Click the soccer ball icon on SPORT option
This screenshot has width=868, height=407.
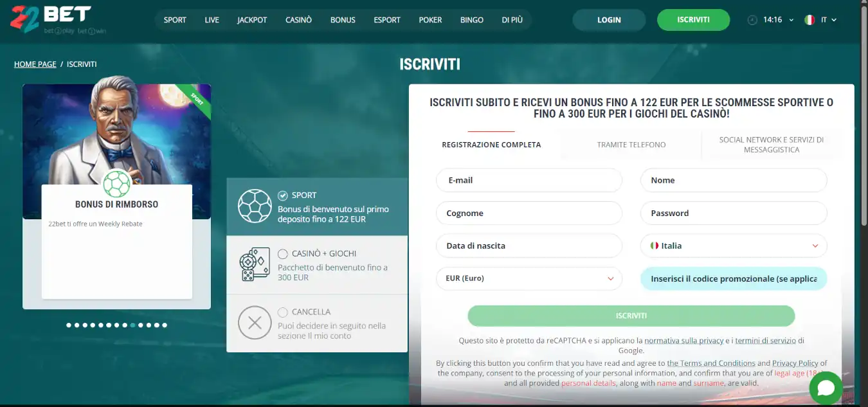tap(254, 206)
